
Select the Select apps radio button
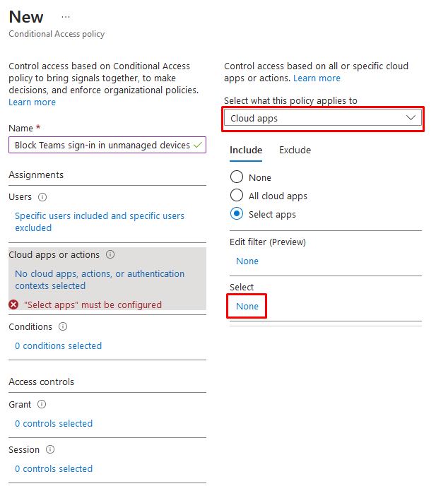coord(237,213)
